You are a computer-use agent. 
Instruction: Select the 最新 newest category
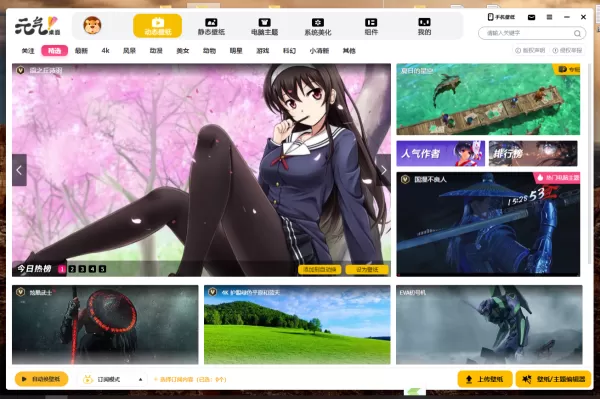coord(81,51)
